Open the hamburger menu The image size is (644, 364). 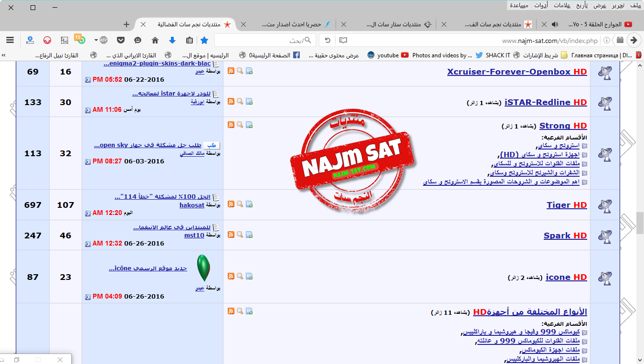[x=10, y=40]
